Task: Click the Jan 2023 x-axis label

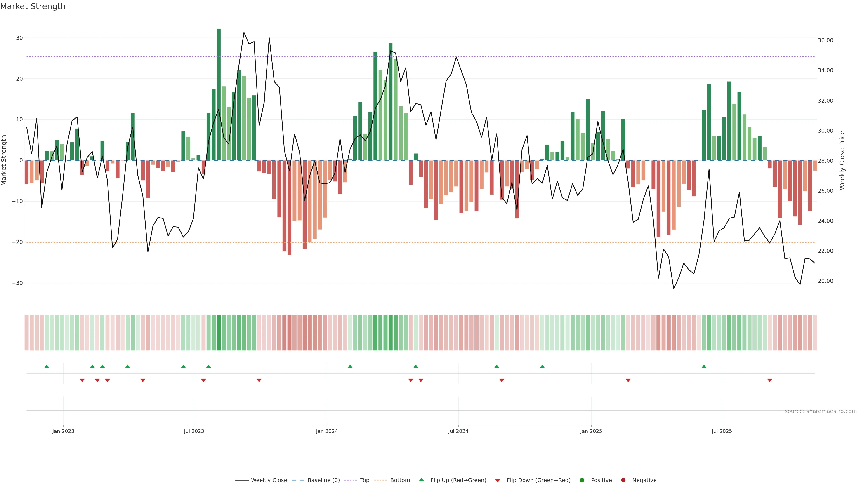Action: [x=63, y=431]
